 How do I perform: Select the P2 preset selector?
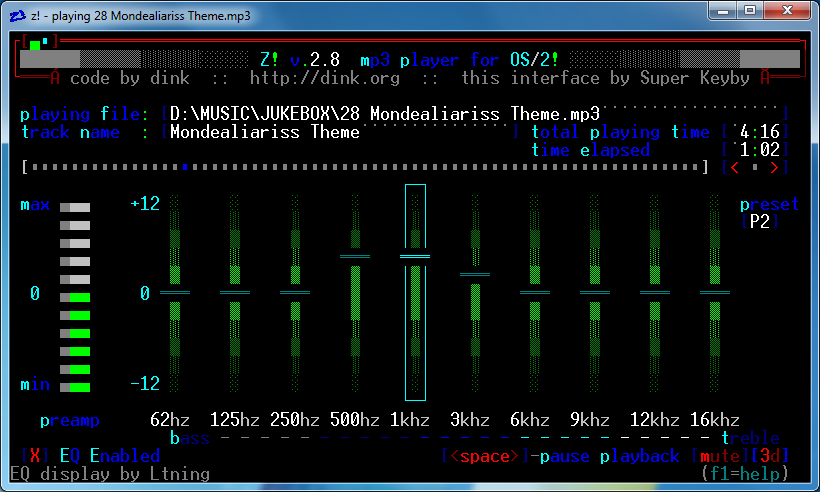click(759, 222)
